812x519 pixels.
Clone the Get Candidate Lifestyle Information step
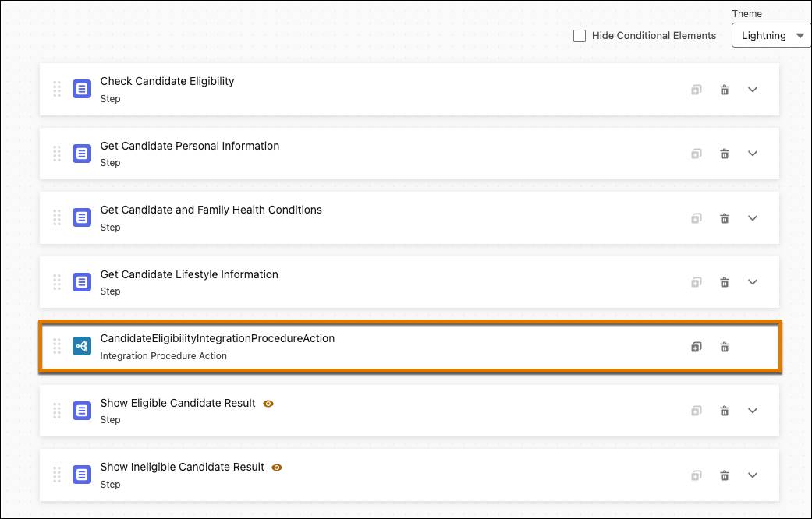tap(697, 282)
